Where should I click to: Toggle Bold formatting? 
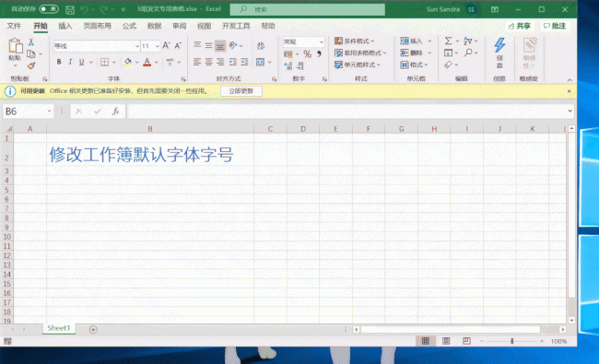(x=59, y=62)
